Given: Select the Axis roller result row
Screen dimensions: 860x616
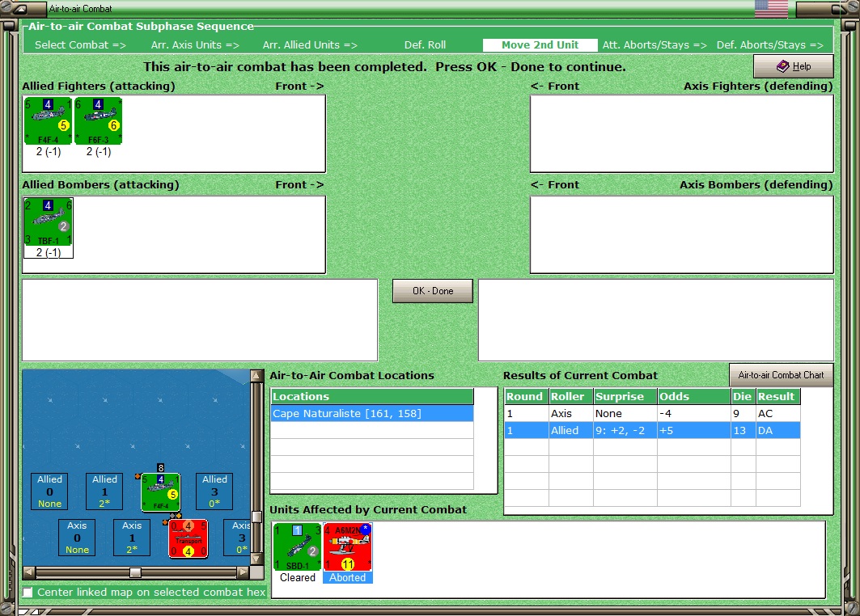Looking at the screenshot, I should (x=652, y=413).
